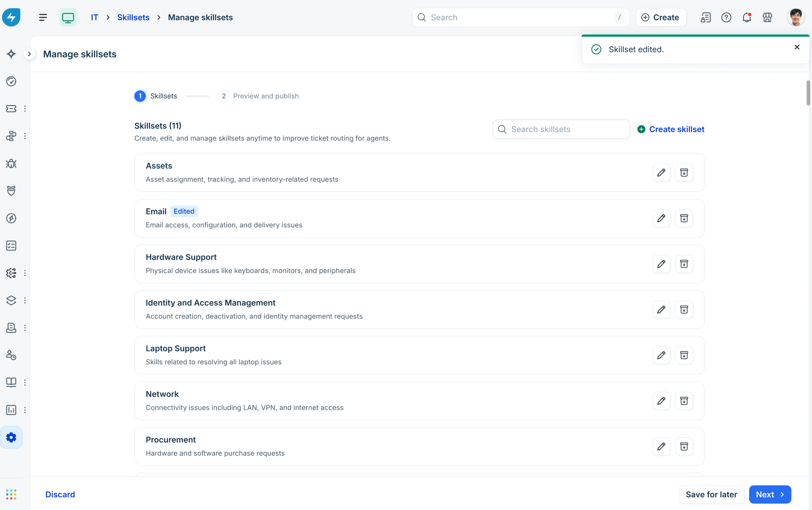Open more options beside Tickets sidebar icon
The height and width of the screenshot is (510, 812).
coord(25,109)
